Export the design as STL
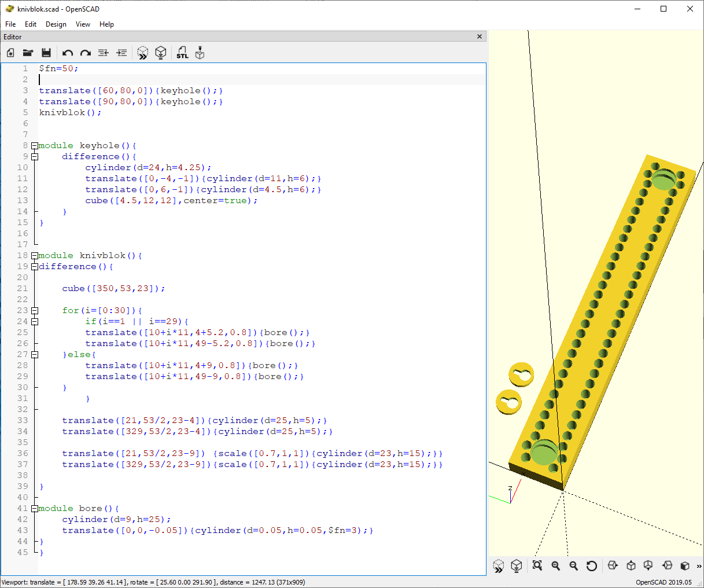 point(182,53)
